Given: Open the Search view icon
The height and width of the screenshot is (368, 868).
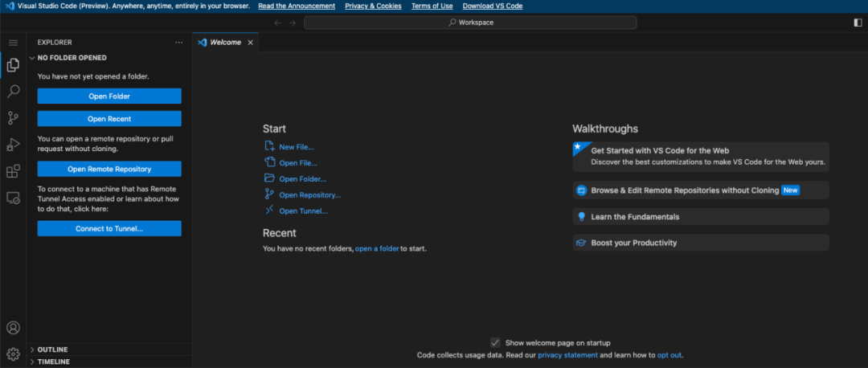Looking at the screenshot, I should pos(14,92).
